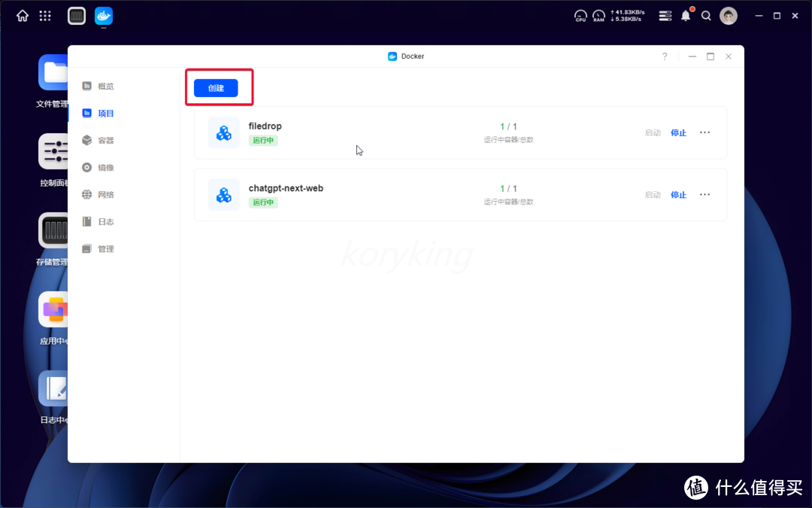Expand filedrop more options menu
The width and height of the screenshot is (812, 508).
click(704, 132)
